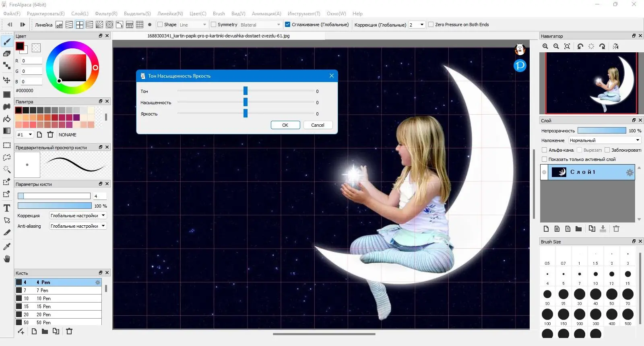
Task: Select the Magic Wand tool
Action: 7,169
